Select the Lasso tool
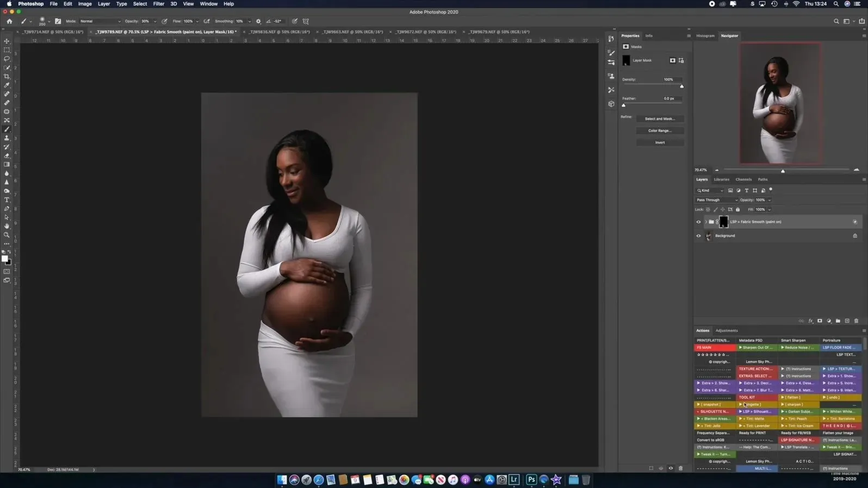The width and height of the screenshot is (868, 488). pyautogui.click(x=7, y=59)
